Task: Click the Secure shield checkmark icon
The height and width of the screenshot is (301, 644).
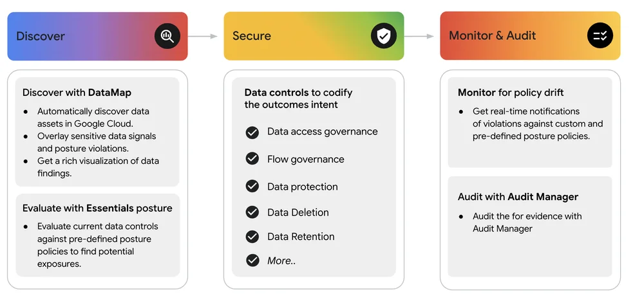Action: pyautogui.click(x=384, y=35)
